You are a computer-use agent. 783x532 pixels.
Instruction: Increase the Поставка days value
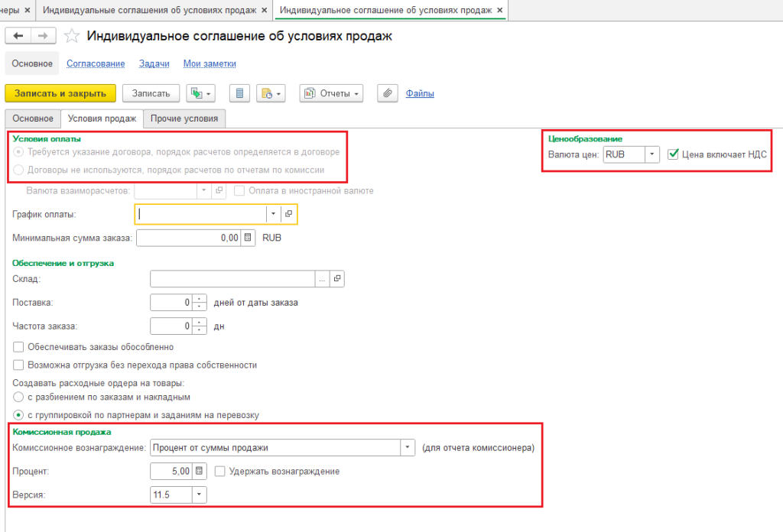[200, 299]
